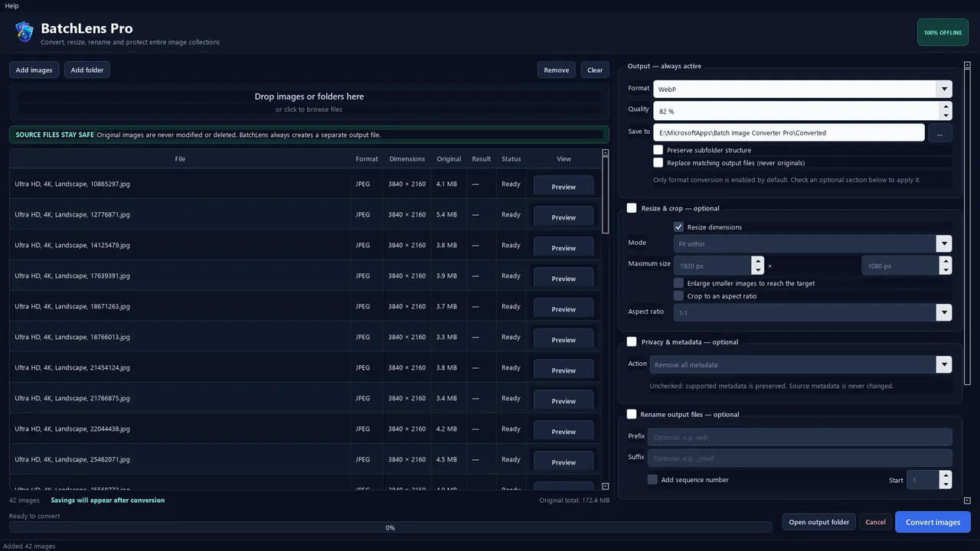Preview the image 18766013.jpg
The height and width of the screenshot is (551, 980).
click(x=563, y=340)
